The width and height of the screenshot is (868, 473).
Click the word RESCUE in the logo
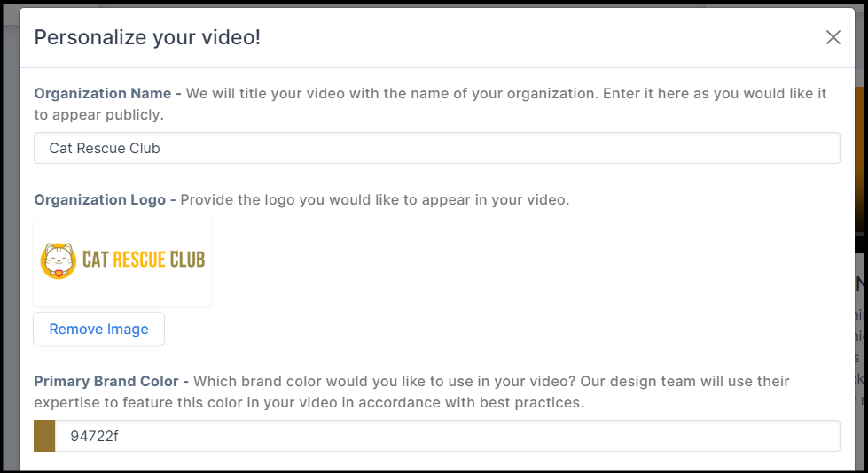click(141, 260)
